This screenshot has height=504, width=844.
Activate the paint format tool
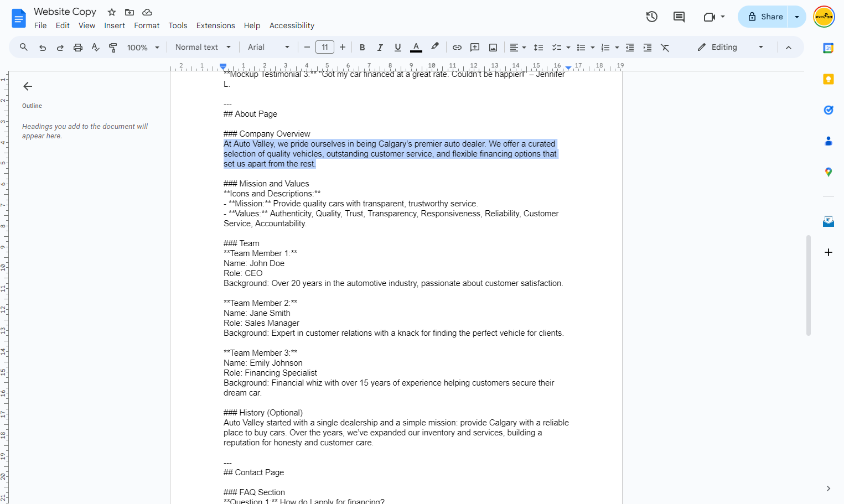(113, 48)
